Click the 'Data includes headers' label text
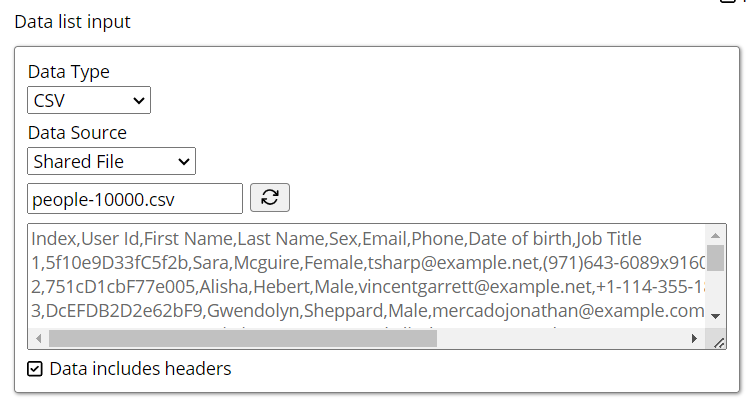The image size is (750, 403). pyautogui.click(x=140, y=369)
